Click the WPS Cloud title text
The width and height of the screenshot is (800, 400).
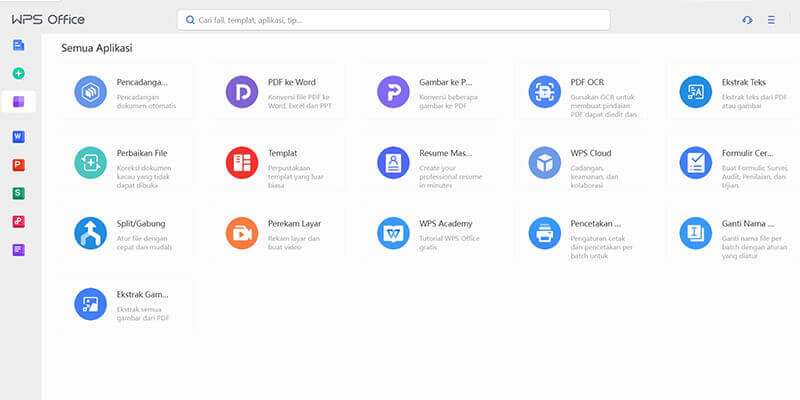point(591,153)
